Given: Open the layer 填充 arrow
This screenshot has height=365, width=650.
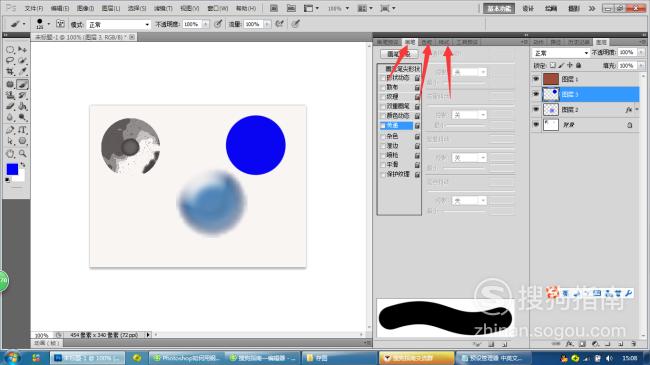Looking at the screenshot, I should (x=641, y=66).
